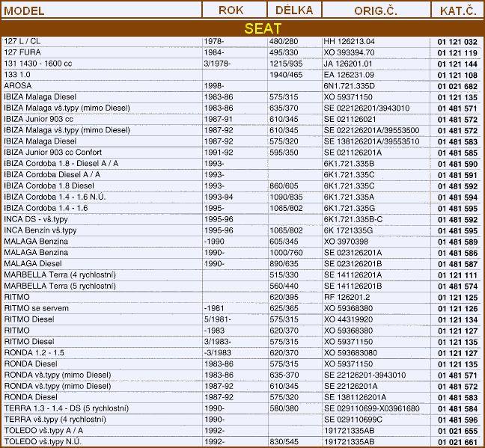Click length value 1940/465
Image resolution: width=485 pixels, height=448 pixels.
click(x=286, y=75)
